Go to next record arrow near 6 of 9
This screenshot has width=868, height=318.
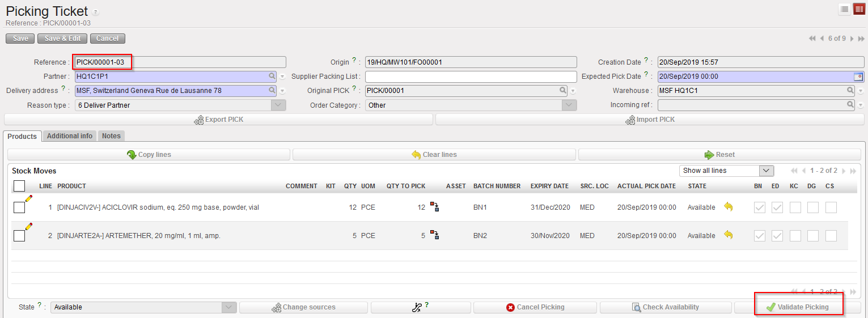(852, 39)
